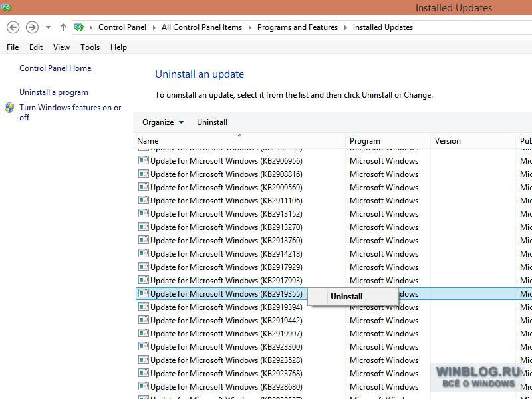
Task: Expand the chevron before Control Panel breadcrumb
Action: [91, 27]
